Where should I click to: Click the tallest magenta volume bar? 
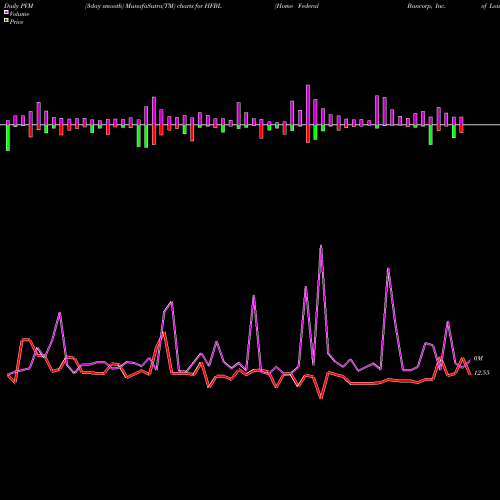(308, 105)
